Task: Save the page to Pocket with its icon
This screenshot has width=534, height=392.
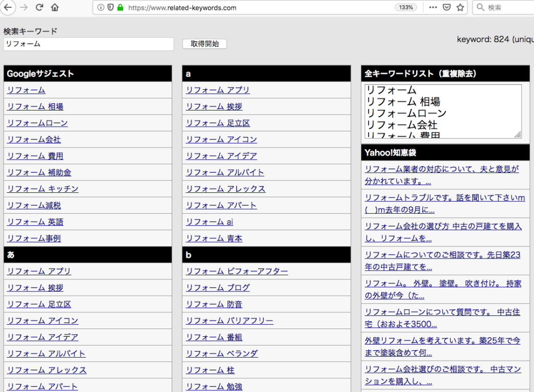Action: tap(446, 7)
